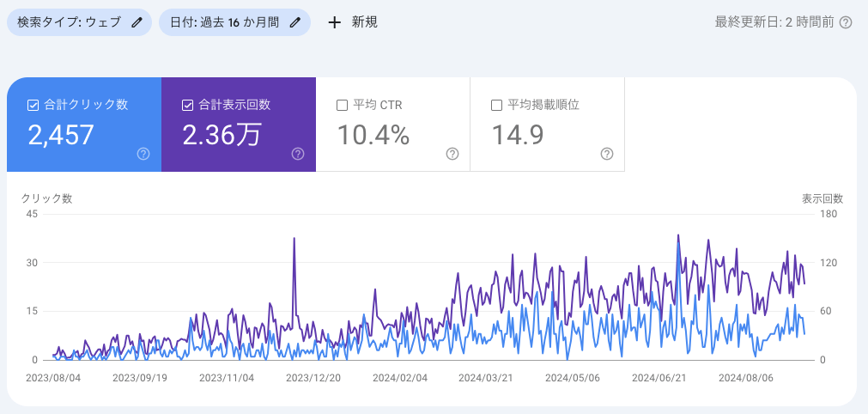Open the 日付: 過去 16 か月間 filter chip
The width and height of the screenshot is (868, 414).
point(234,22)
